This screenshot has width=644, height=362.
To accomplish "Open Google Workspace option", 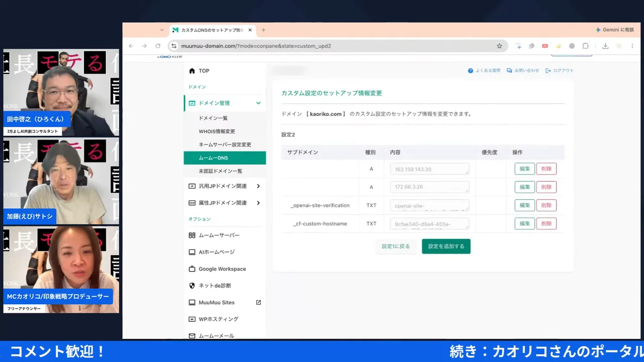I will coord(222,269).
